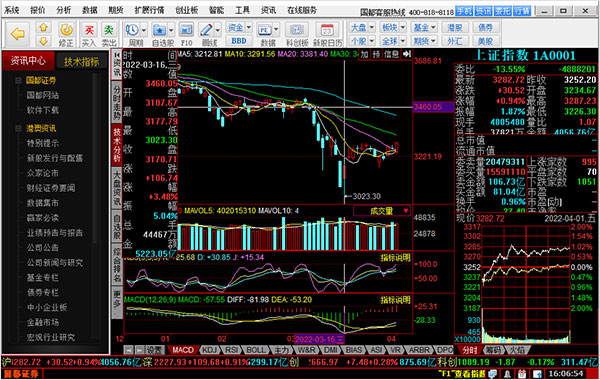This screenshot has width=600, height=380.
Task: Select the 综合排名 vertical tab
Action: click(117, 265)
